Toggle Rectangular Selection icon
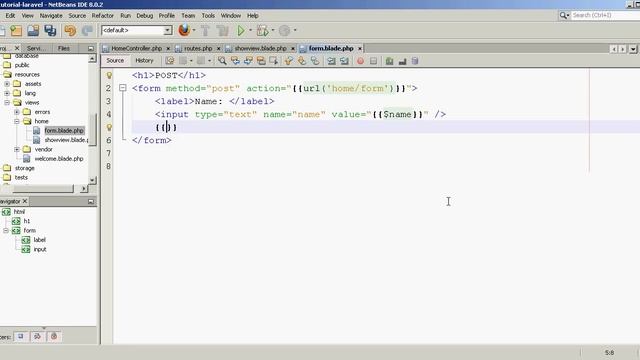 pyautogui.click(x=274, y=61)
